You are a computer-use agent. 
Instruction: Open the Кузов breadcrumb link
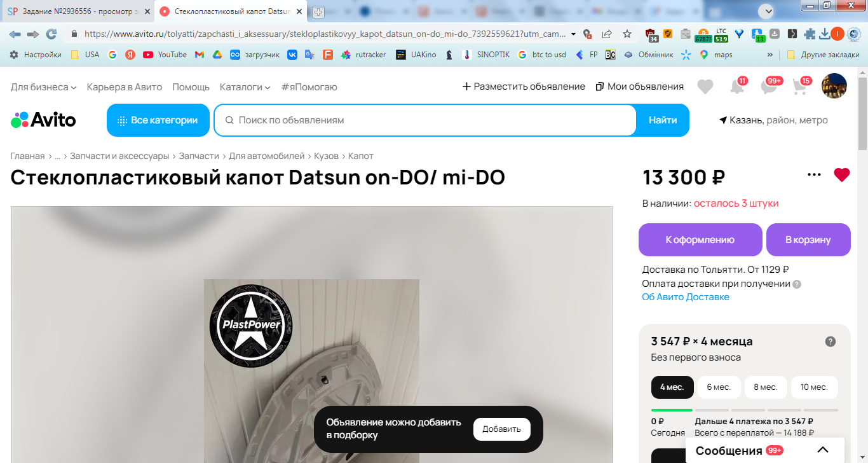[326, 156]
